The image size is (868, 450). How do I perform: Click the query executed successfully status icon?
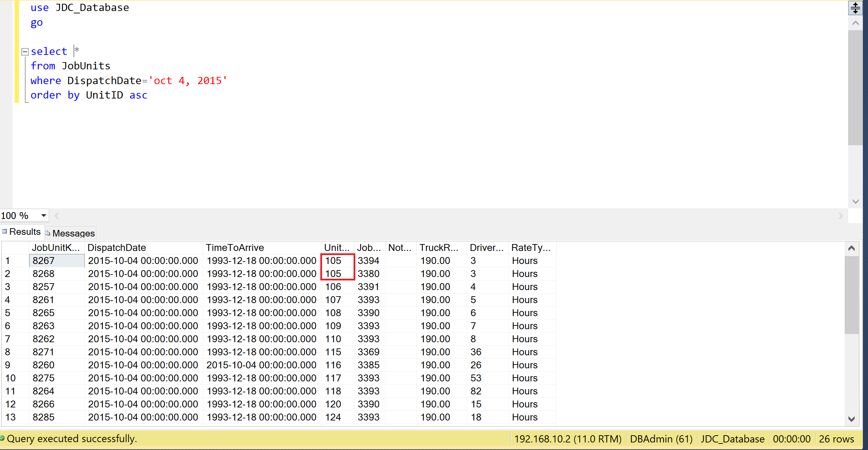(x=2, y=438)
